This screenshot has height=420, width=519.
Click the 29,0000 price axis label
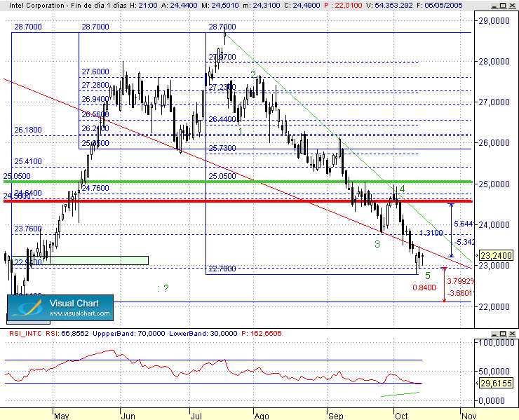pos(494,21)
